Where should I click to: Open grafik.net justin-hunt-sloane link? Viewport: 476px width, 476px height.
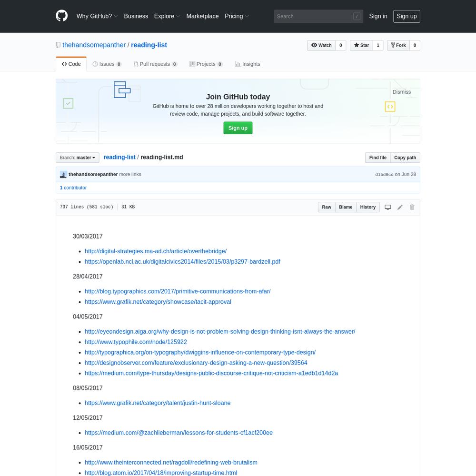(x=158, y=403)
